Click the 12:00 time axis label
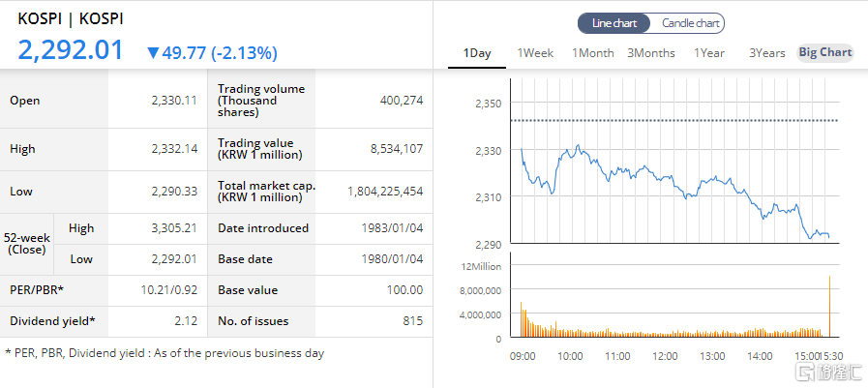Image resolution: width=868 pixels, height=388 pixels. 665,356
